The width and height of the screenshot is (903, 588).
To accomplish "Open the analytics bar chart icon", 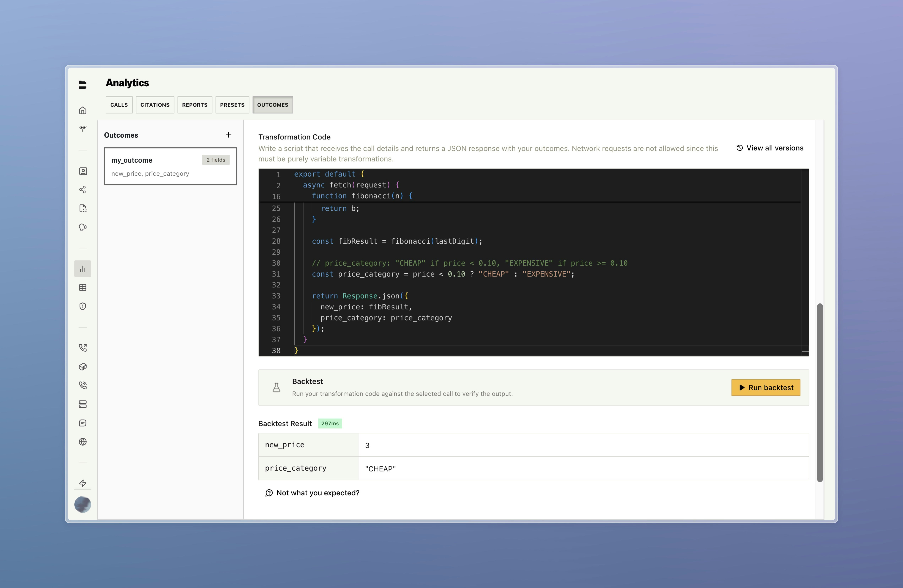I will (83, 269).
